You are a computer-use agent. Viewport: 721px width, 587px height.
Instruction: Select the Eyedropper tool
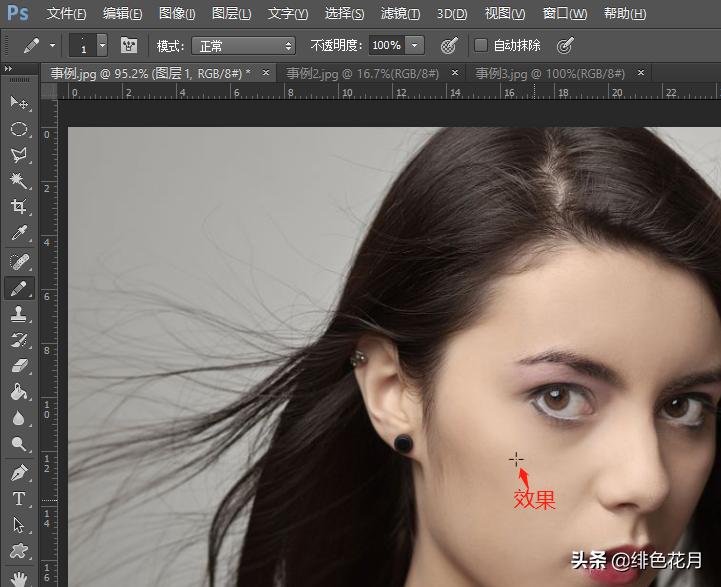tap(19, 234)
